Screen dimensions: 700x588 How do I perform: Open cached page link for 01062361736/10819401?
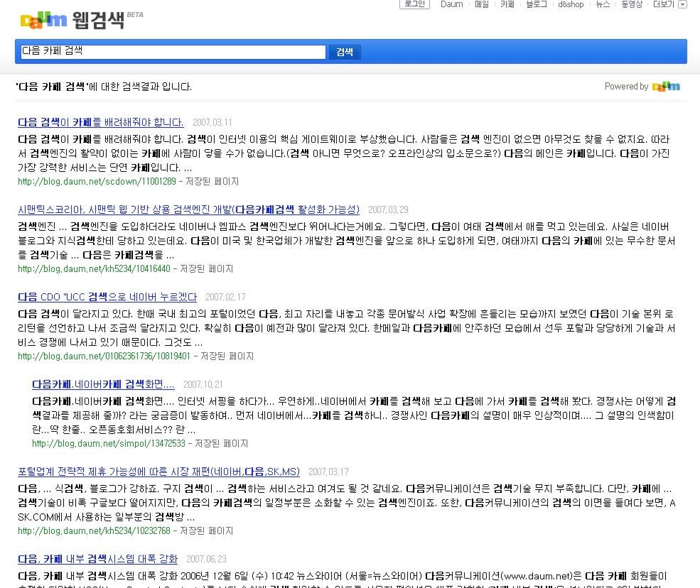[227, 356]
